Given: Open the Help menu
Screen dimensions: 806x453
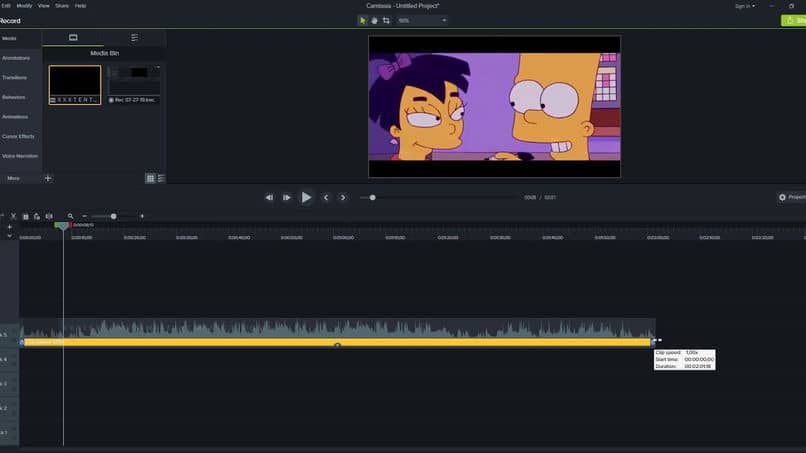Looking at the screenshot, I should (x=80, y=6).
